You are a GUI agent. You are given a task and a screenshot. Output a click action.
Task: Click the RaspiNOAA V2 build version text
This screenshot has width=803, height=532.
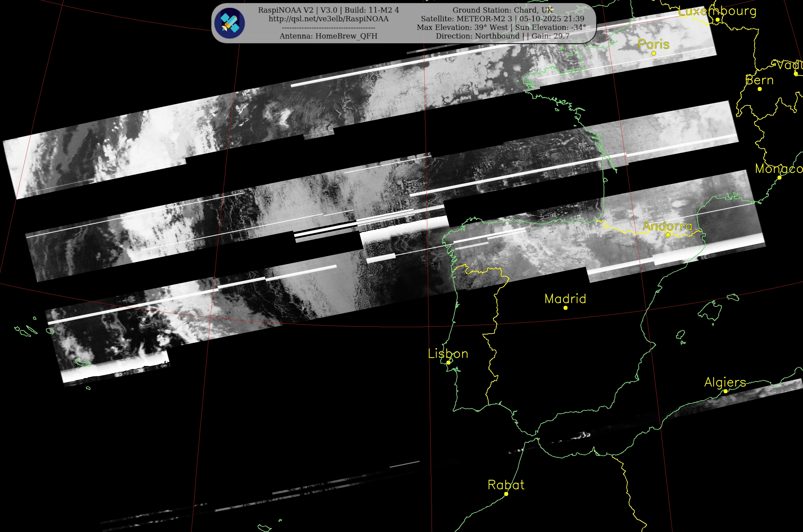pos(328,10)
